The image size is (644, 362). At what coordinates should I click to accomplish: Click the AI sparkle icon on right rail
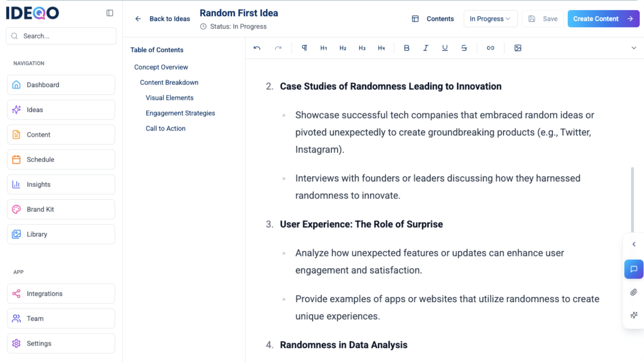click(634, 315)
